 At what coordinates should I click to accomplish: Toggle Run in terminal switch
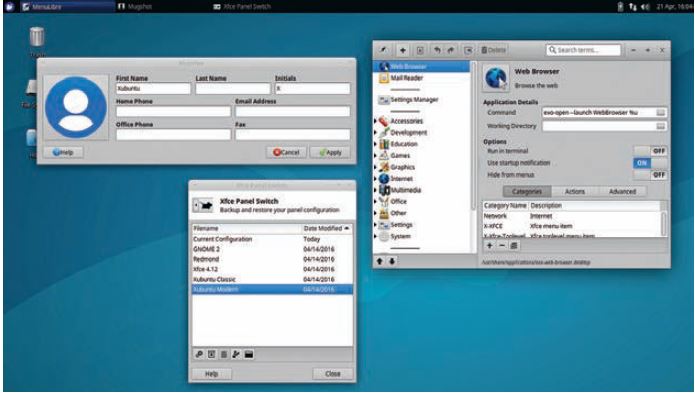tap(650, 151)
